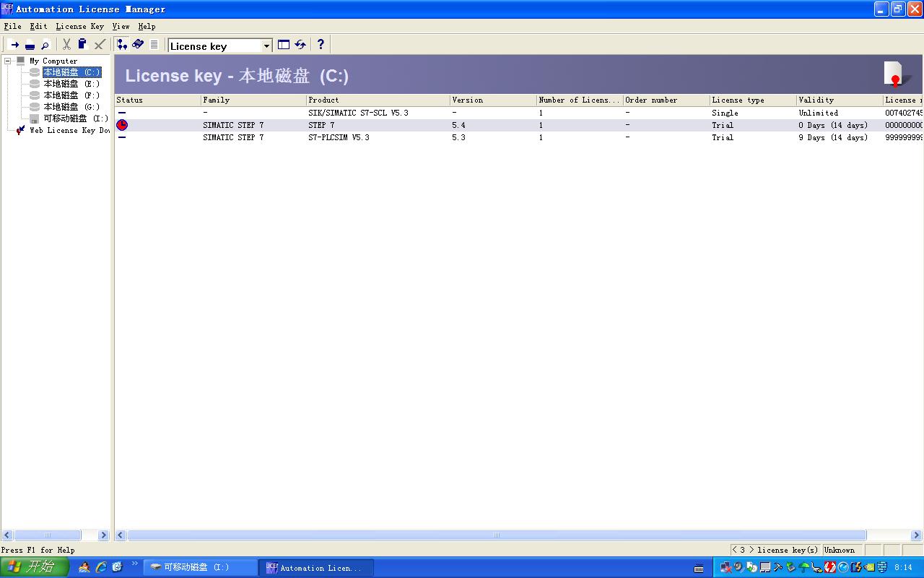Click the 9 Days (14 days) validity cell
Viewport: 924px width, 578px height.
coord(833,137)
